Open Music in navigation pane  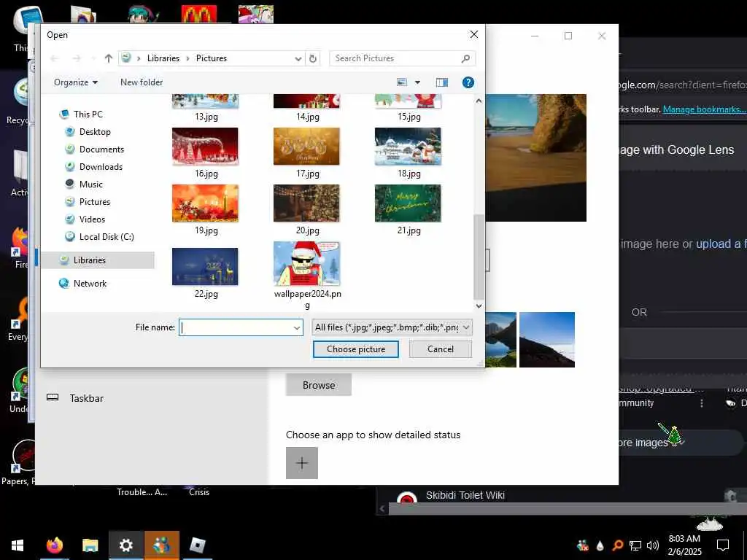pyautogui.click(x=90, y=184)
